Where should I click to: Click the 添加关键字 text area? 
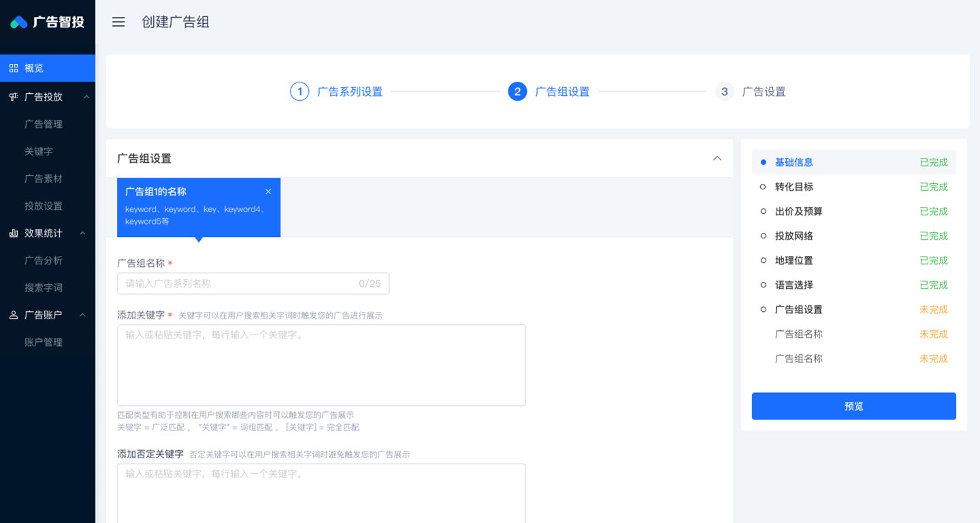pos(321,365)
